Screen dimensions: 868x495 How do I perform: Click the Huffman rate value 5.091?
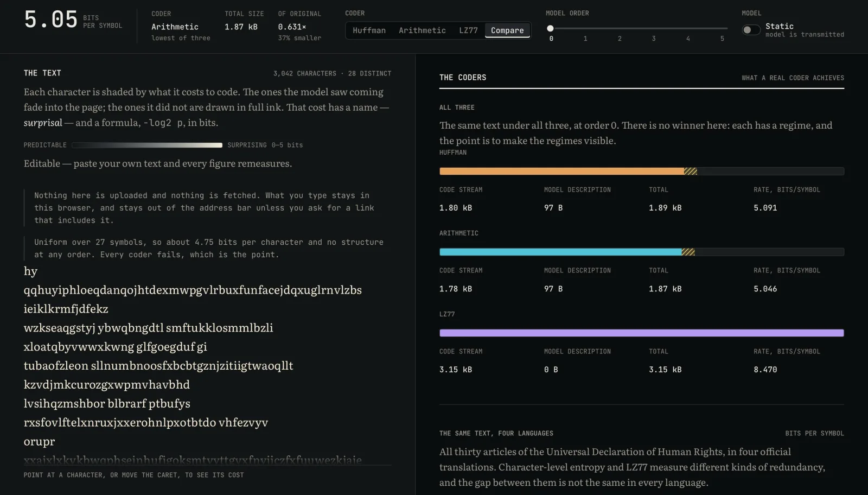pyautogui.click(x=765, y=208)
